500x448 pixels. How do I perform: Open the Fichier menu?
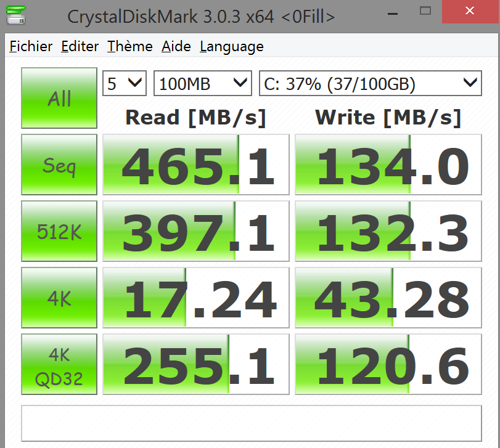pyautogui.click(x=31, y=46)
